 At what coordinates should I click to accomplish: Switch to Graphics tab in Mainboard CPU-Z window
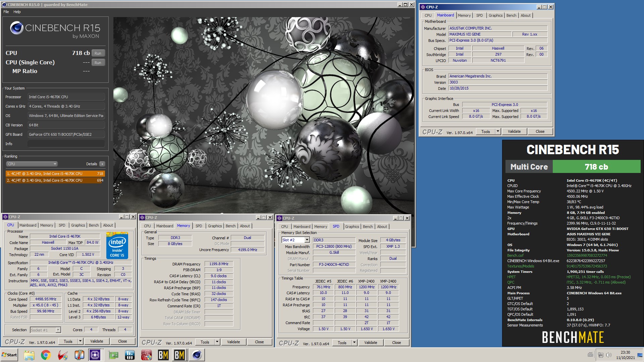(x=495, y=15)
